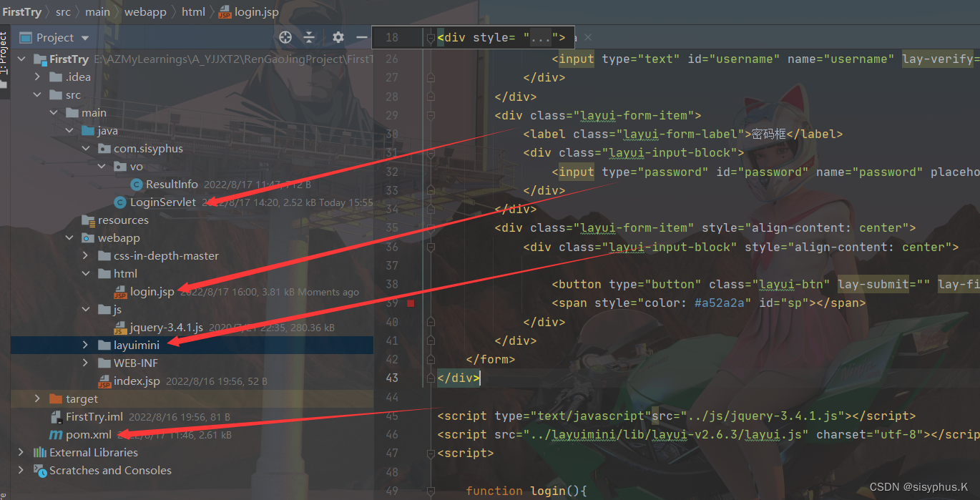Viewport: 980px width, 500px height.
Task: Expand the WEB-INF folder
Action: [85, 363]
